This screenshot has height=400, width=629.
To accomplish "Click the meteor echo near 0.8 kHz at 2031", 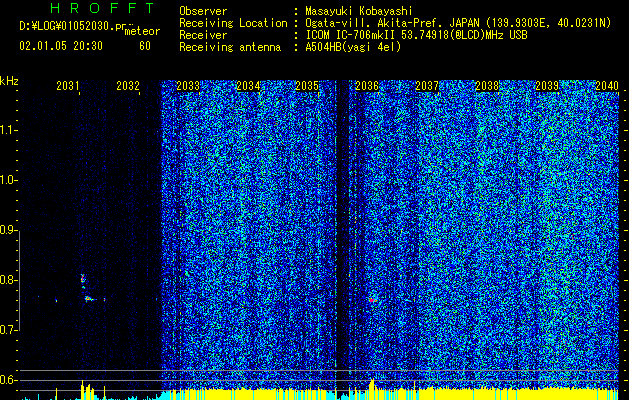I will (x=83, y=278).
